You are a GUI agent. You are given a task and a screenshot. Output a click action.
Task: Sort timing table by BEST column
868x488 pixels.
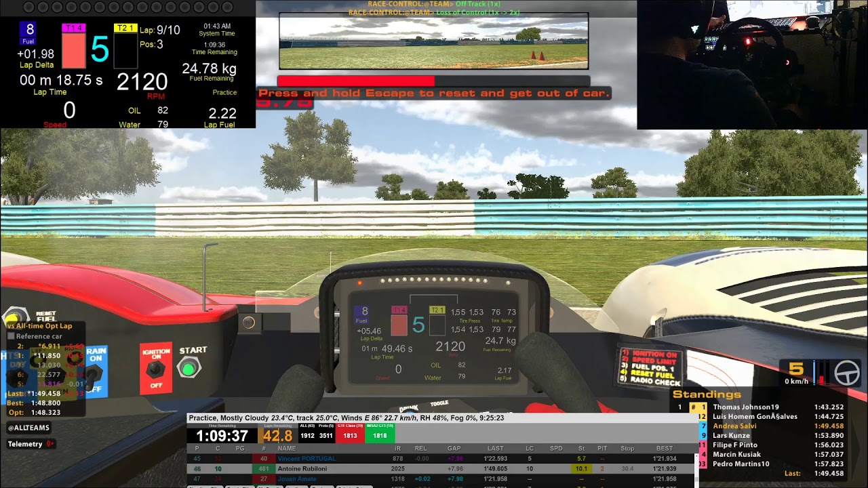(665, 449)
